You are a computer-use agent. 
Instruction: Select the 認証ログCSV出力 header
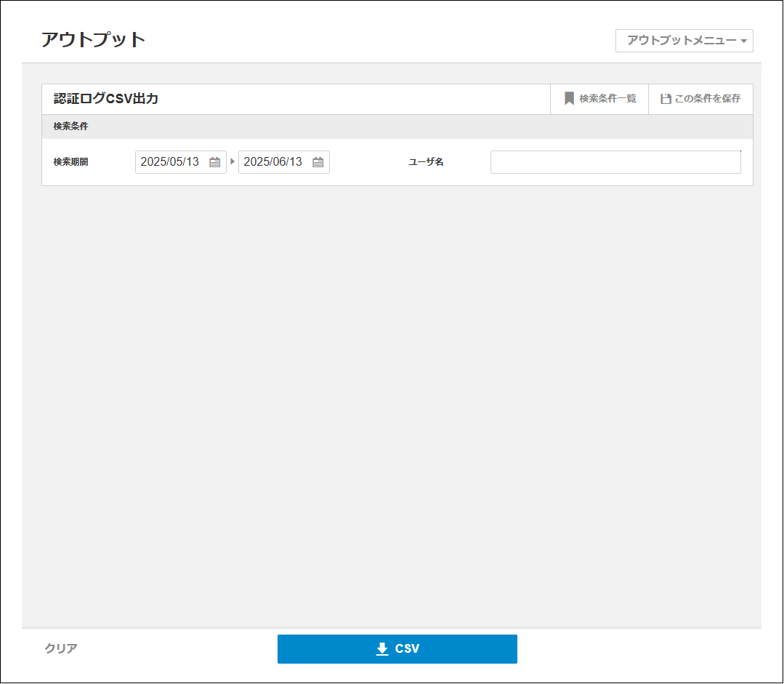pos(106,99)
